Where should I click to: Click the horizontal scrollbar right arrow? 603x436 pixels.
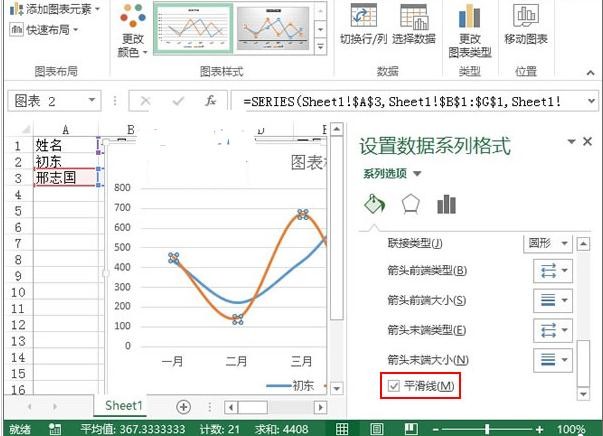click(x=320, y=407)
